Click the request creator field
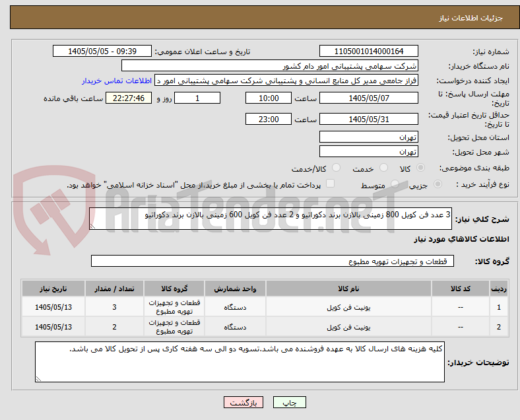This screenshot has width=520, height=420. click(x=286, y=81)
